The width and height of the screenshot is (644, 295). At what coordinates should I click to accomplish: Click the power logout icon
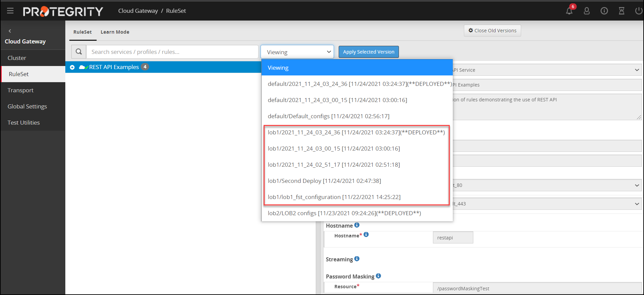point(639,11)
